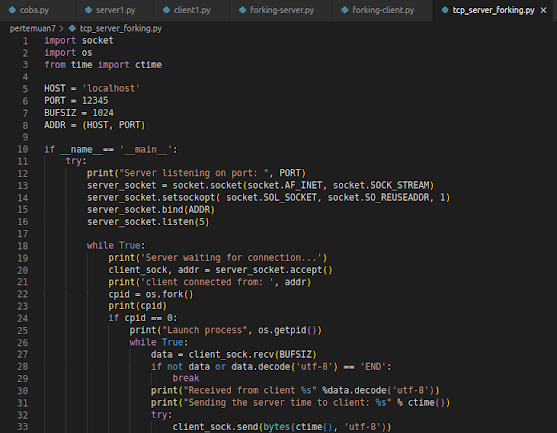Click the 'END' string on line 28
The image size is (557, 433).
(373, 367)
